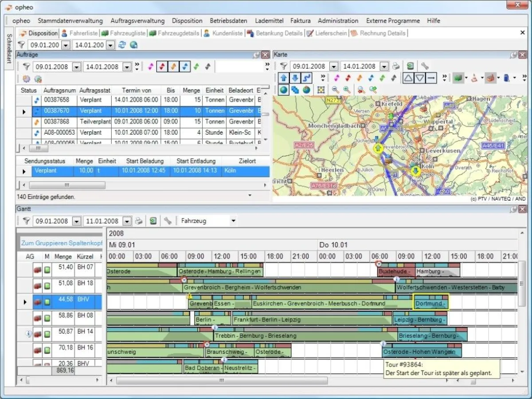
Task: Click the Excel export icon in the Gantt toolbar
Action: tap(153, 221)
